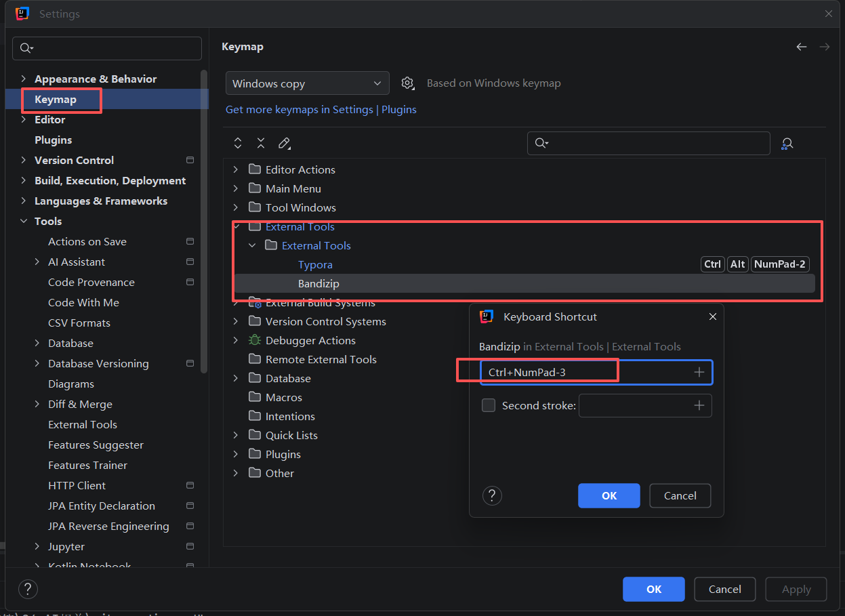
Task: Click the help icon in Keyboard Shortcut dialog
Action: (x=492, y=495)
